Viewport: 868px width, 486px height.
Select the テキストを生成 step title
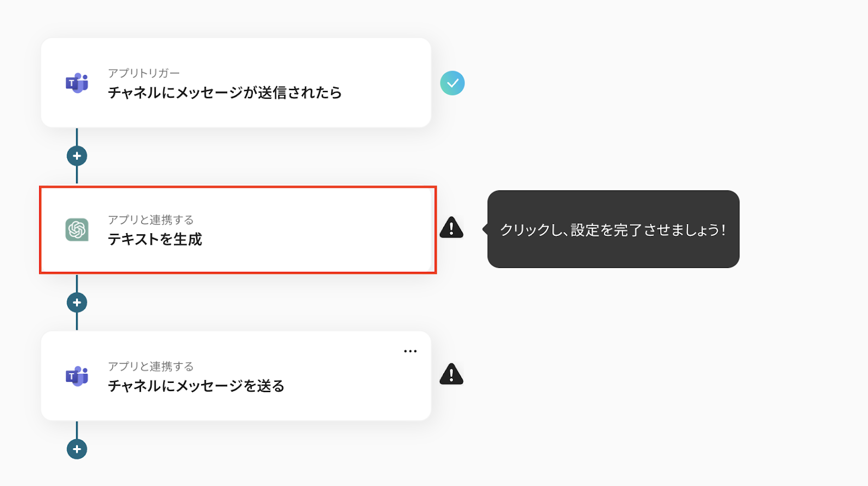155,239
